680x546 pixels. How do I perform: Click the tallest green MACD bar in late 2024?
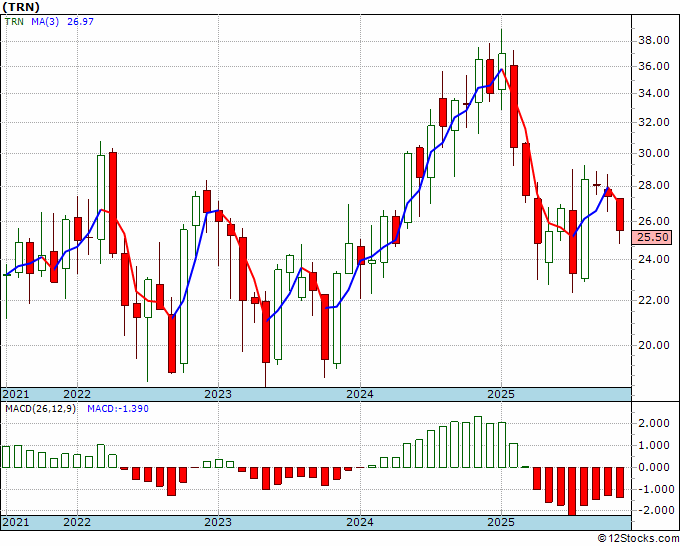478,442
